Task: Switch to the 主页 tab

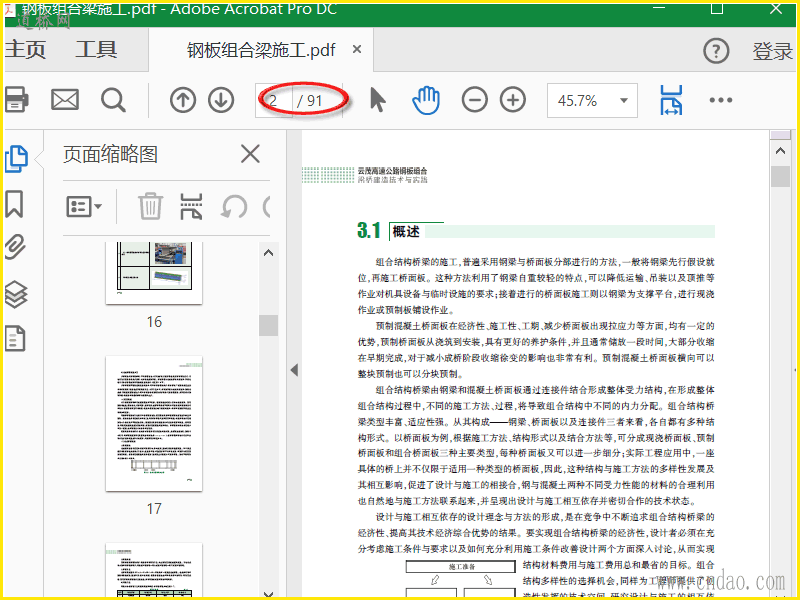Action: [x=26, y=49]
